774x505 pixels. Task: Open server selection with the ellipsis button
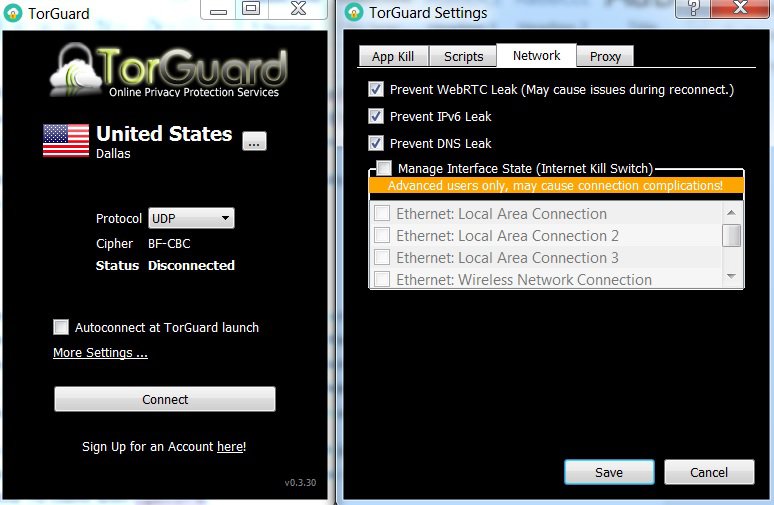[x=254, y=141]
